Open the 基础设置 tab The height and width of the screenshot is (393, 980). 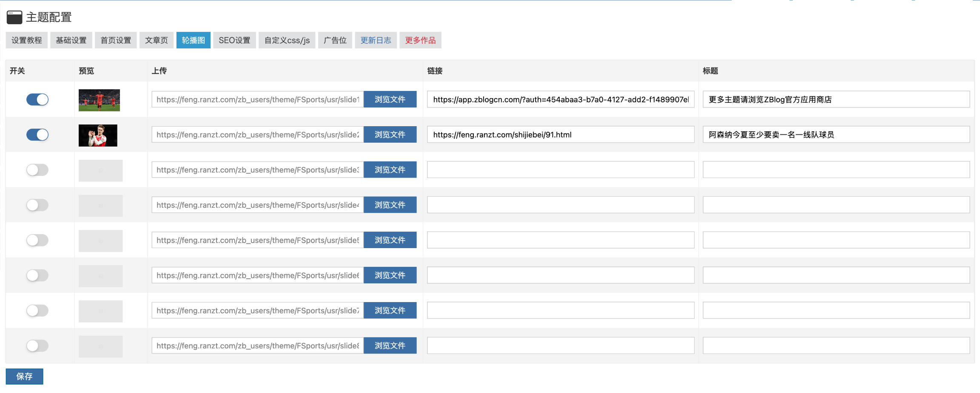point(71,40)
